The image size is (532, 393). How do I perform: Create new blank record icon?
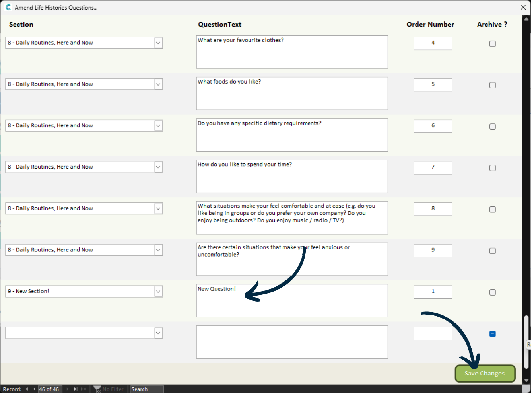click(83, 389)
